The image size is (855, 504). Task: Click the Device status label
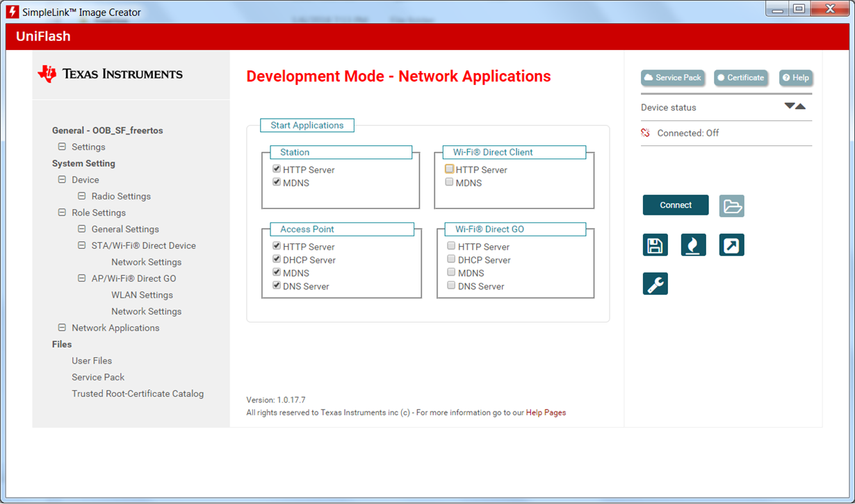pos(668,107)
